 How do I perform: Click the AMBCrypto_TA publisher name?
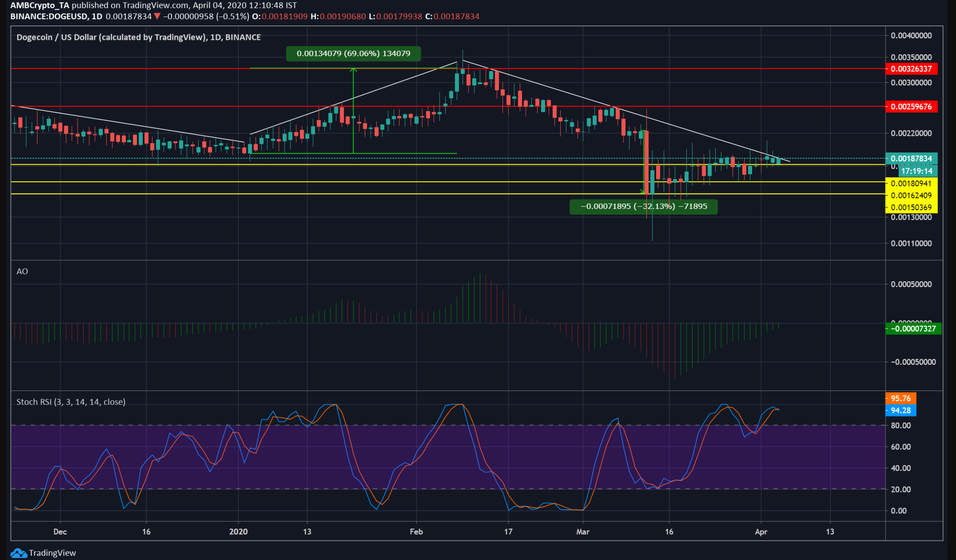[40, 6]
